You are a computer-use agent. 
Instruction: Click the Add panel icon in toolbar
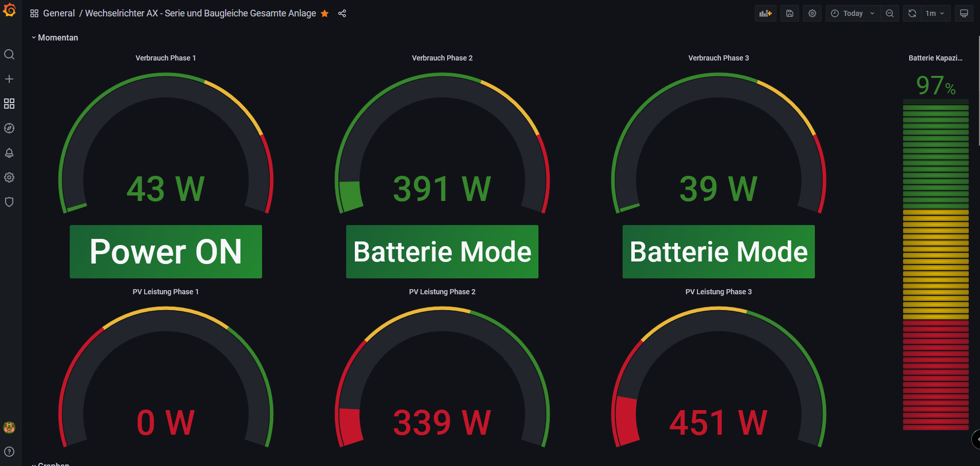765,13
